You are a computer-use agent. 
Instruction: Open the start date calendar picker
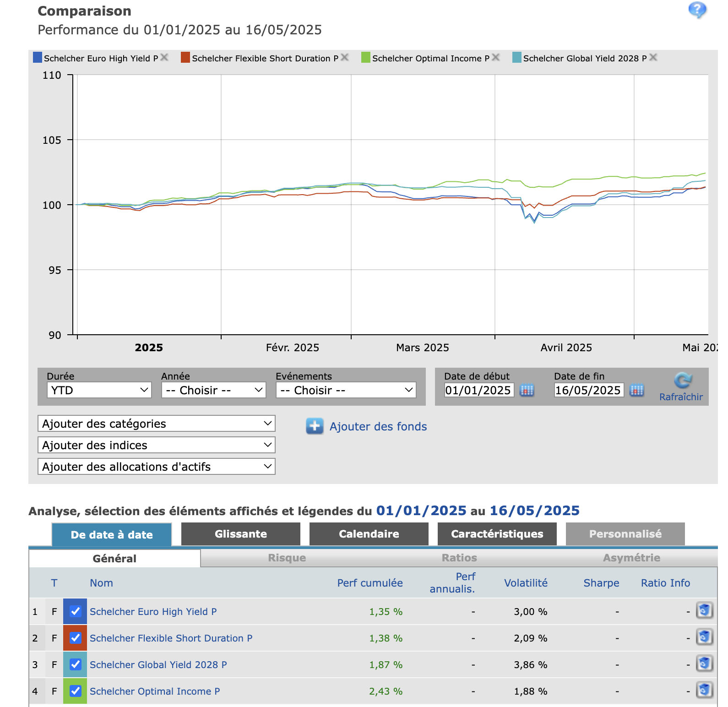(527, 390)
